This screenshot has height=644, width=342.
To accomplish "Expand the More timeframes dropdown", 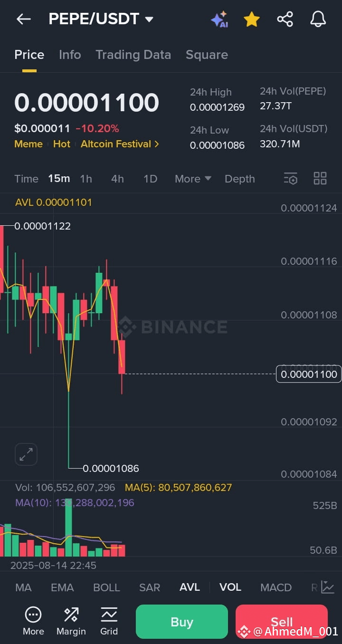I will tap(193, 179).
